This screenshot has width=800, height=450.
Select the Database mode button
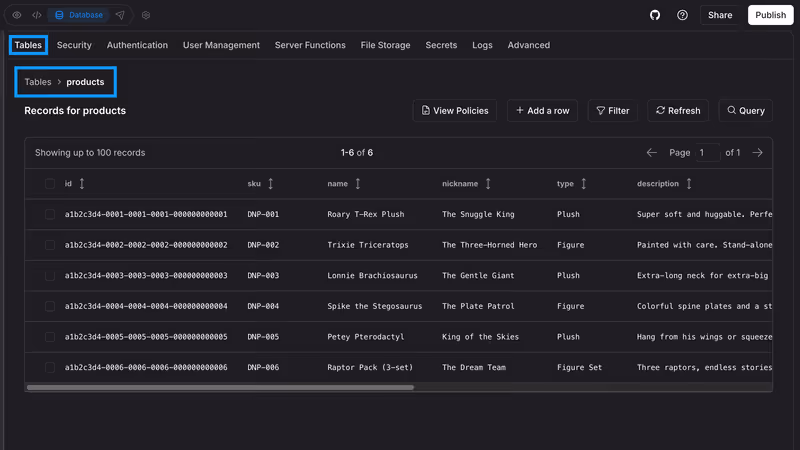(79, 15)
